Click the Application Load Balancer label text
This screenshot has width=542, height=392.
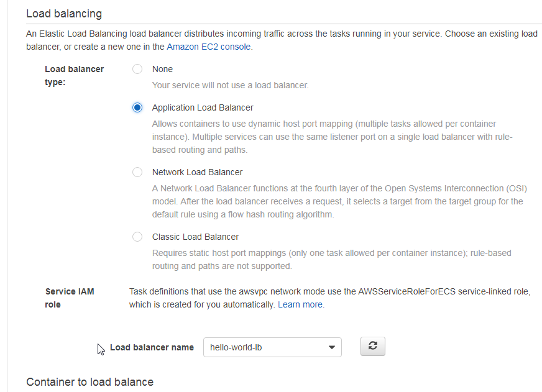point(203,107)
